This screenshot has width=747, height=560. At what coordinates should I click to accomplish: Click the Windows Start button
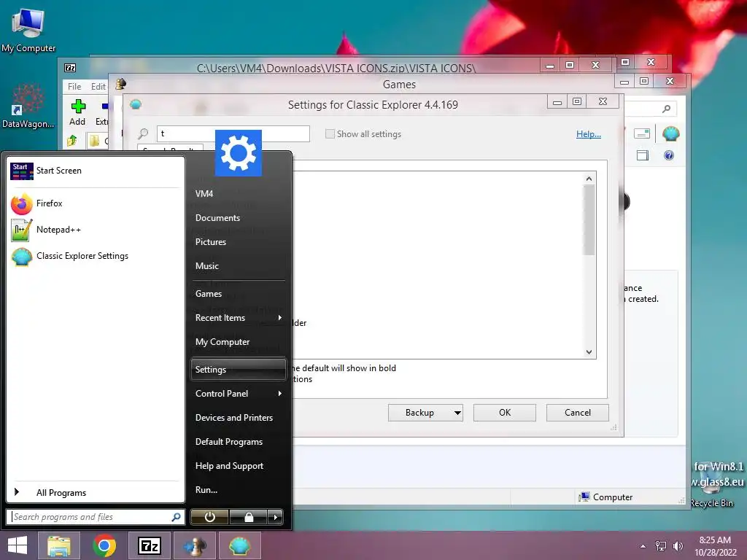(x=18, y=545)
